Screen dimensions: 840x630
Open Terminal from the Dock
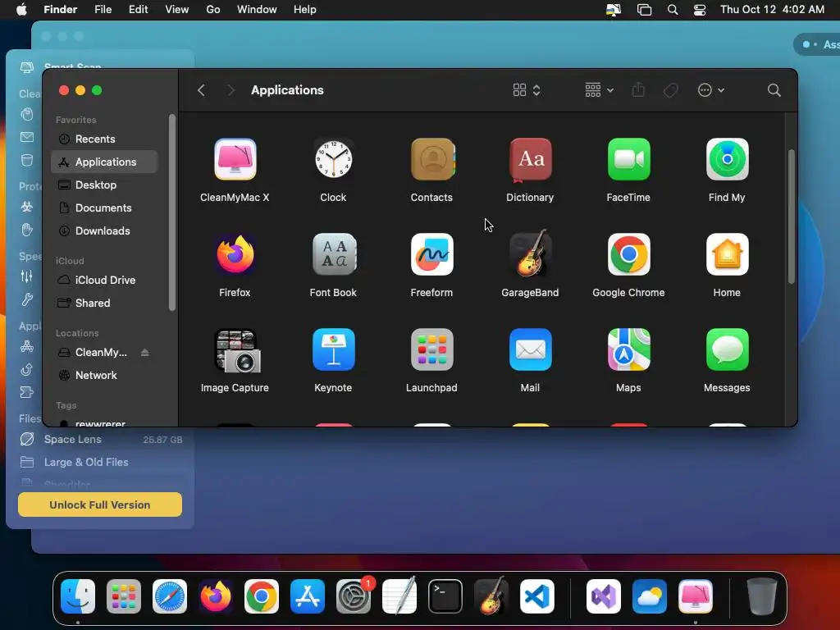point(445,596)
